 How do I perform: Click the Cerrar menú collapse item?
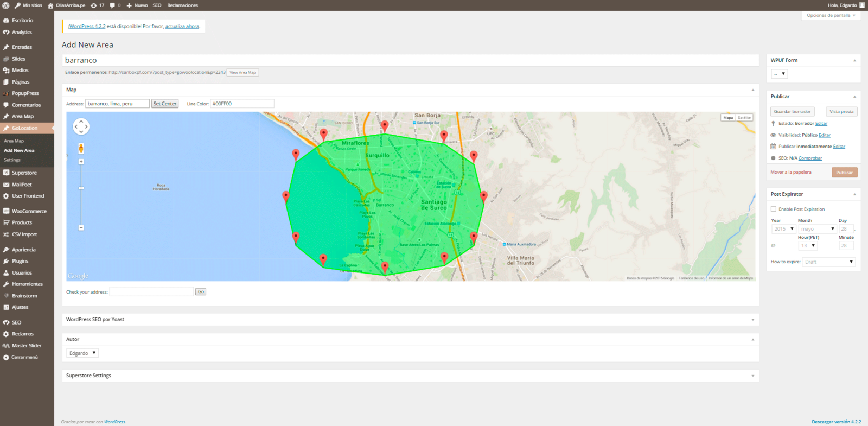point(25,357)
